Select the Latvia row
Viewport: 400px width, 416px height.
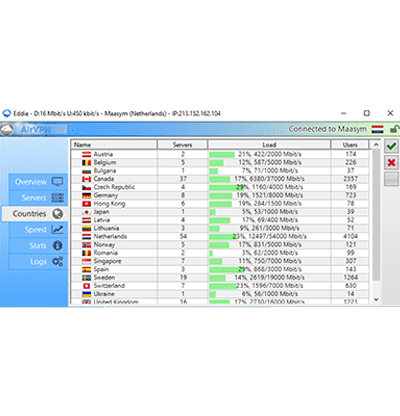tap(220, 220)
